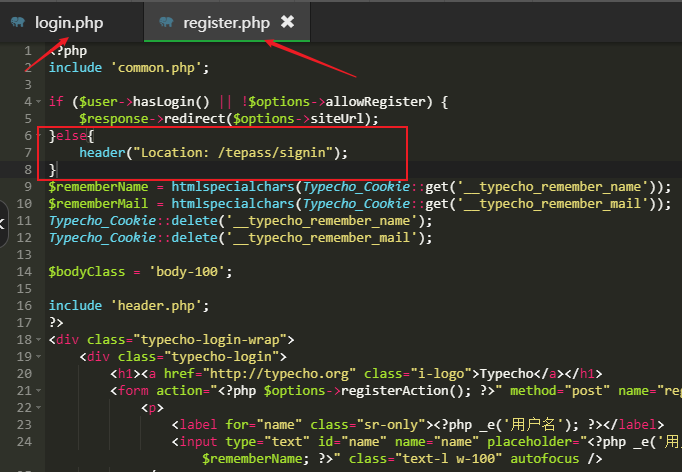Fold the typecho-login div at line 19
Viewport: 682px width, 472px height.
click(42, 356)
